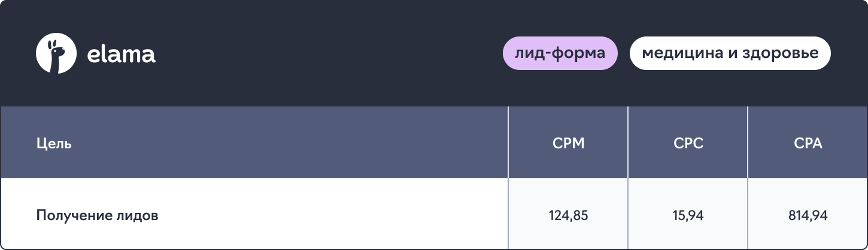The height and width of the screenshot is (250, 868).
Task: Click the CPM value 124,85
Action: [568, 215]
